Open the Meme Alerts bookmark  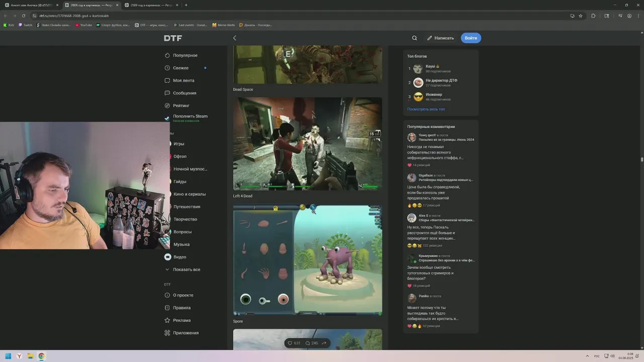coord(223,25)
